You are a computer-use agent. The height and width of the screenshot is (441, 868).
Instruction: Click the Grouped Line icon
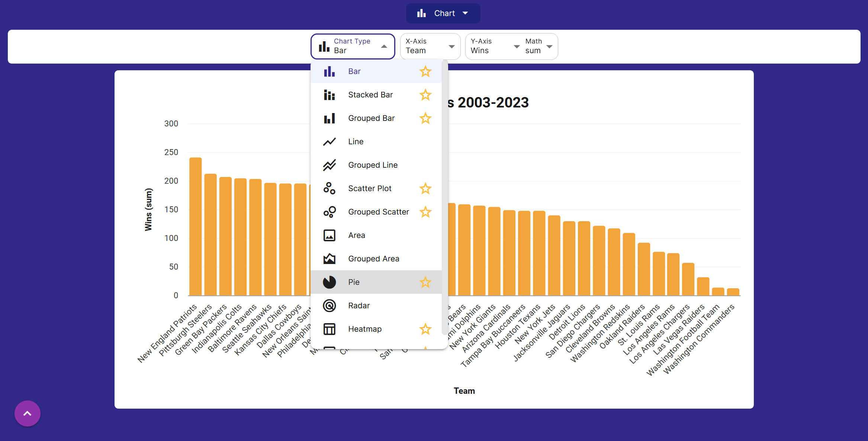(329, 165)
